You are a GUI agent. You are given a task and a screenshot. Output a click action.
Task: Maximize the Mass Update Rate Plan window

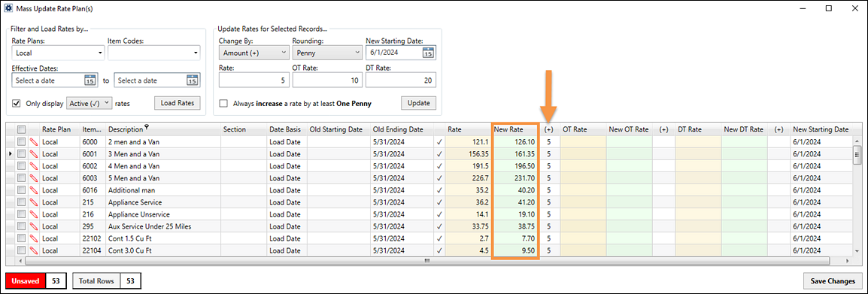[828, 8]
